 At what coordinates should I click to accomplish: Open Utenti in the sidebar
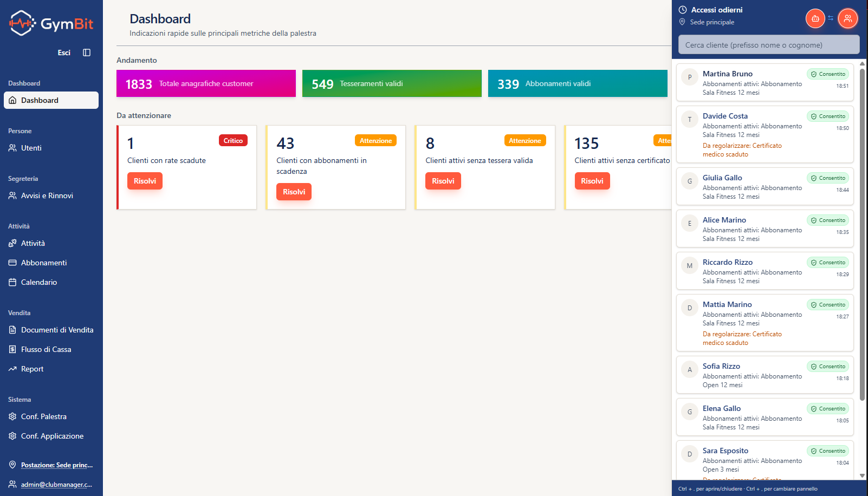(x=51, y=148)
